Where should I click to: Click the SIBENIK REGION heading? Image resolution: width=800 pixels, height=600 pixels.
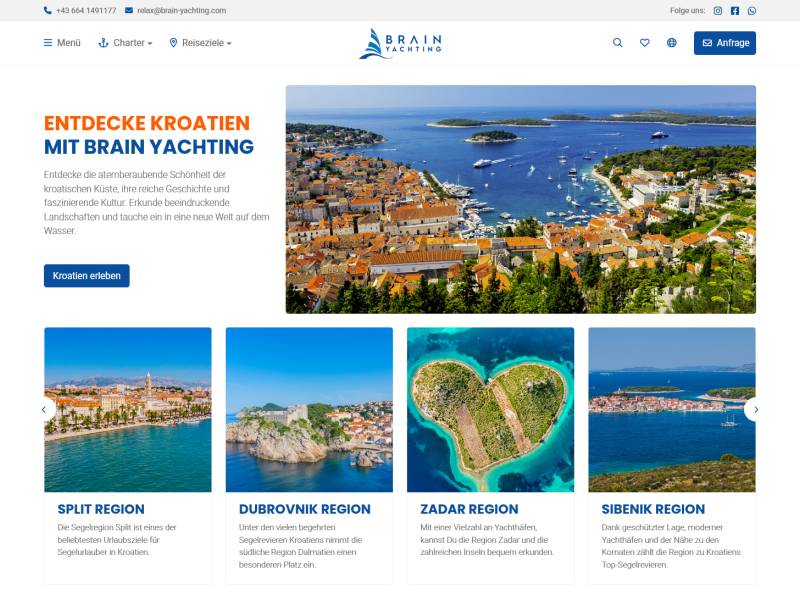(x=653, y=509)
